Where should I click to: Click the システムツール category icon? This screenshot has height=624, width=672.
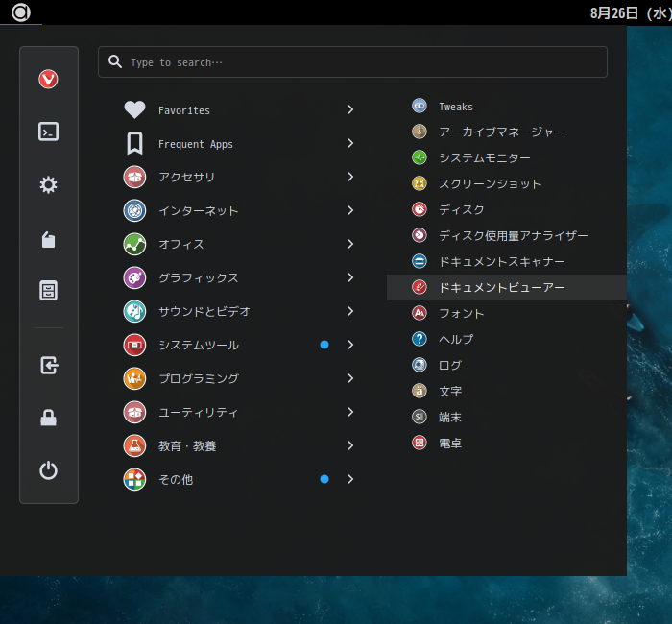coord(134,345)
